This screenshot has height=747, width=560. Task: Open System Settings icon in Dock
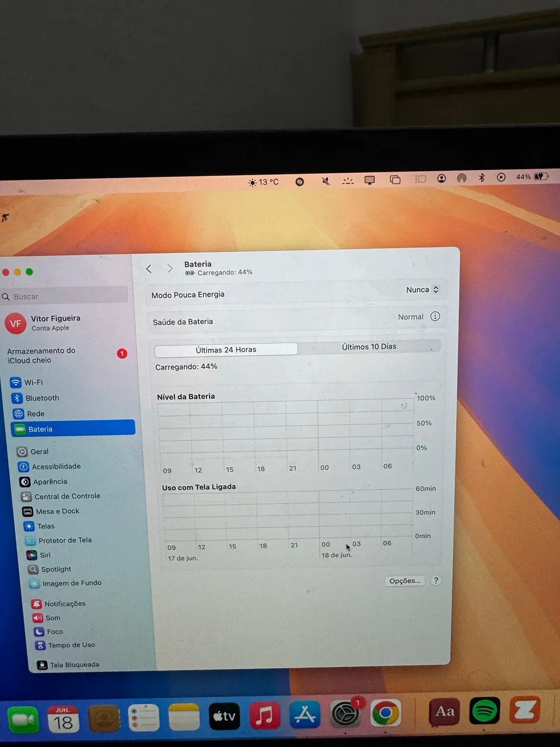pyautogui.click(x=345, y=714)
